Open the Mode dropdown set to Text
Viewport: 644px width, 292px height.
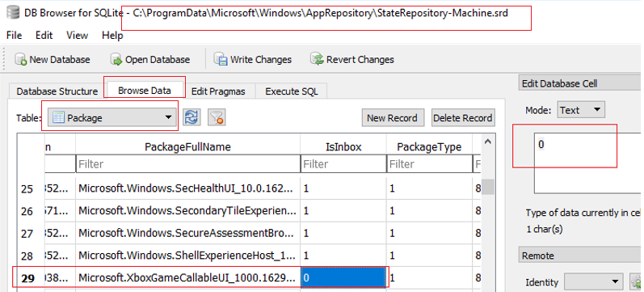tap(581, 110)
